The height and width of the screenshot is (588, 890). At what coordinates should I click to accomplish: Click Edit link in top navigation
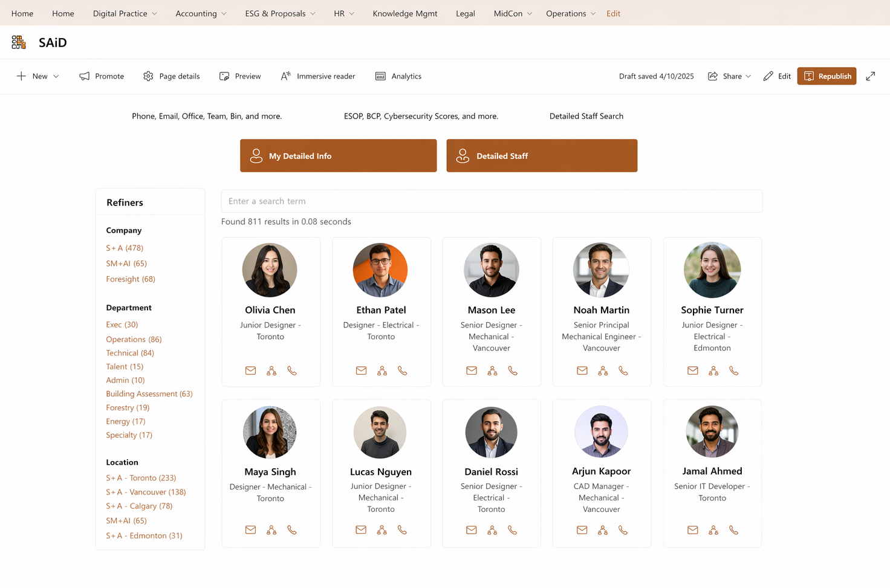click(x=613, y=13)
